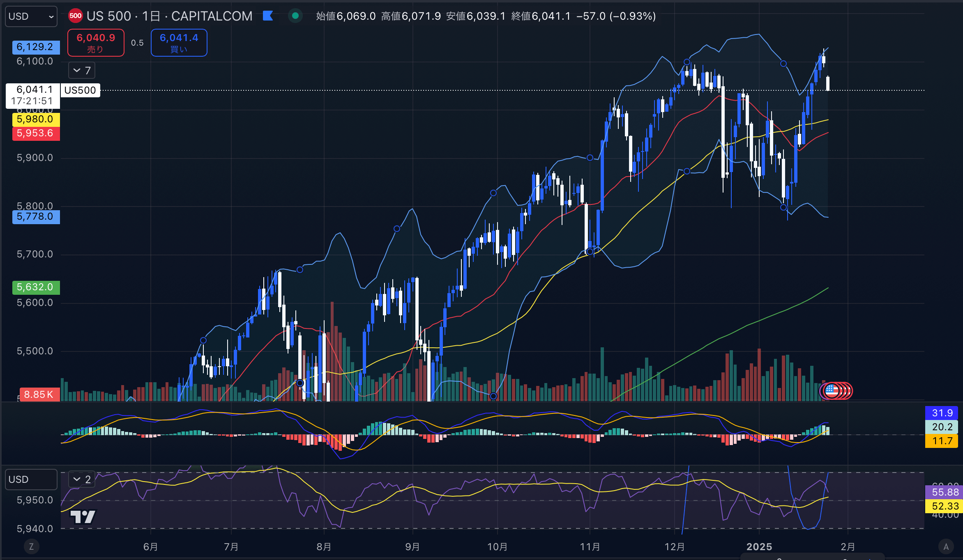Click the high value 高値6,071.9

pyautogui.click(x=411, y=16)
